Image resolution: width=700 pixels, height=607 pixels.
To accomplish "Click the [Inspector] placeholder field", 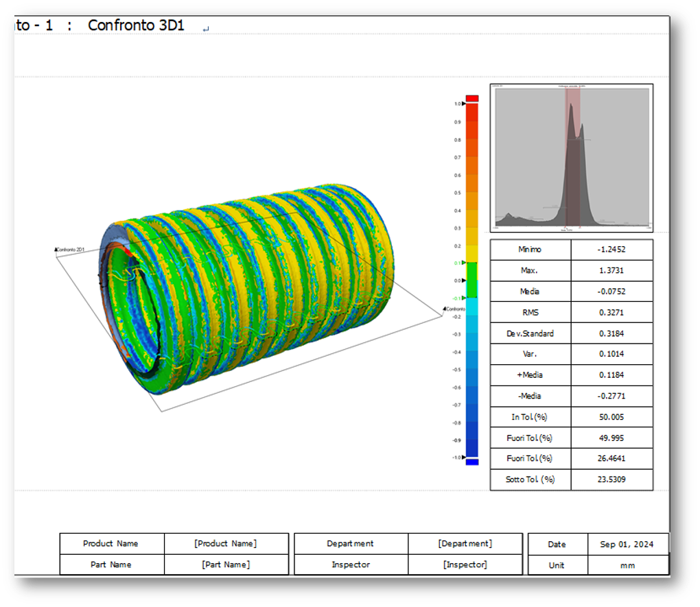I will coord(465,564).
